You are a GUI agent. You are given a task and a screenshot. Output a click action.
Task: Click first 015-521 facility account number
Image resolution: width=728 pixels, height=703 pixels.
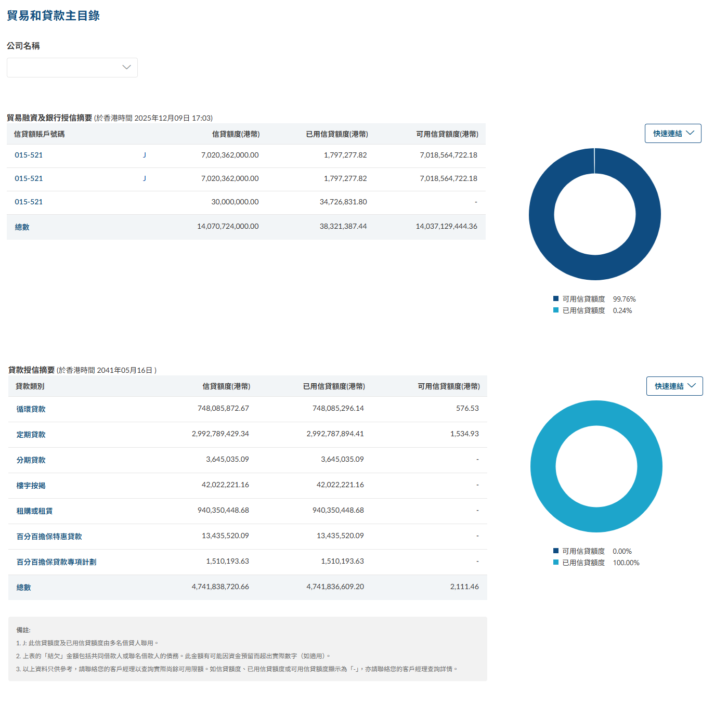[x=29, y=155]
